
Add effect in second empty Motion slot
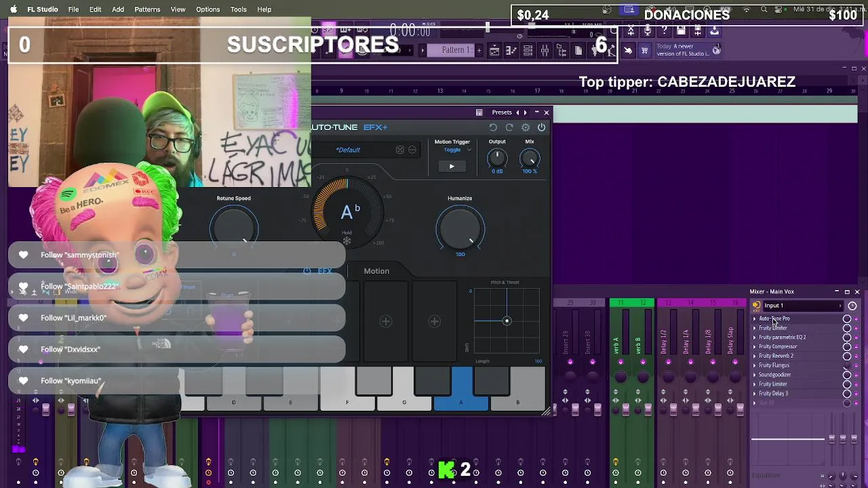coord(386,321)
